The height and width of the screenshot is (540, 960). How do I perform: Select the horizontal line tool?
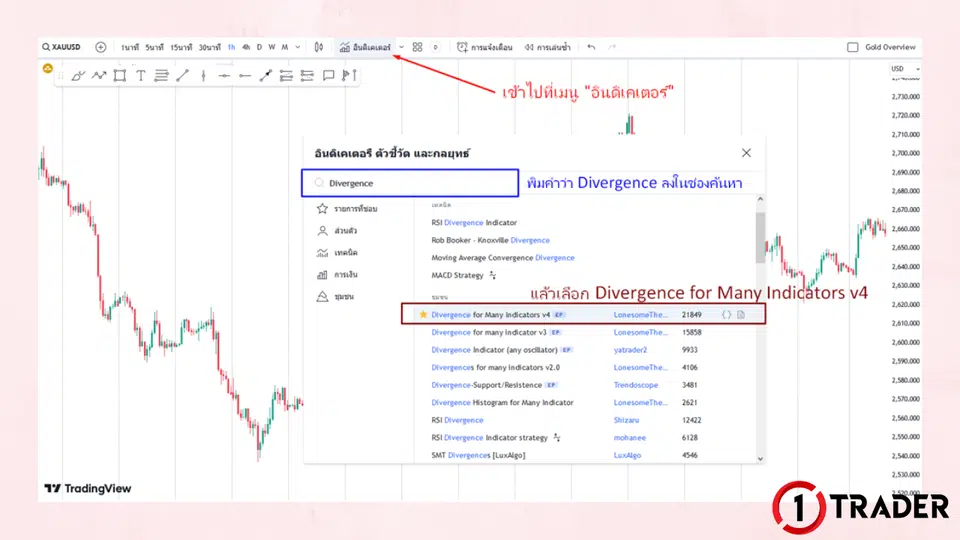pos(224,76)
